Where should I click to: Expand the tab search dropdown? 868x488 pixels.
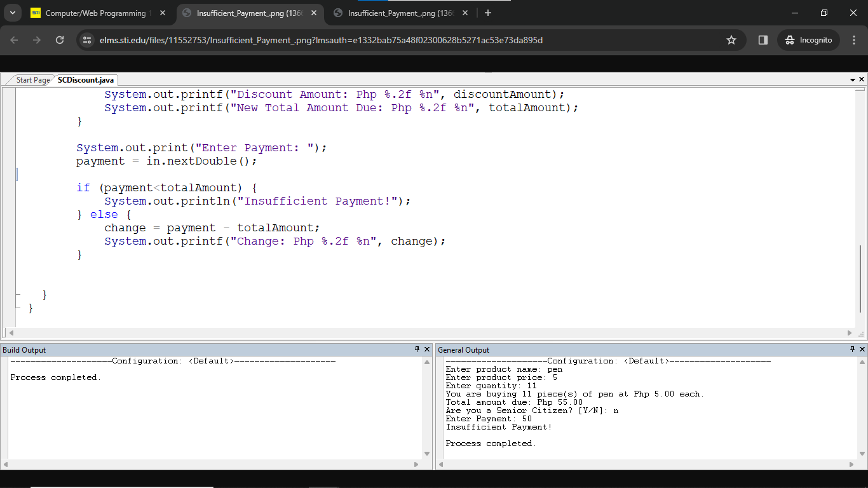tap(12, 13)
